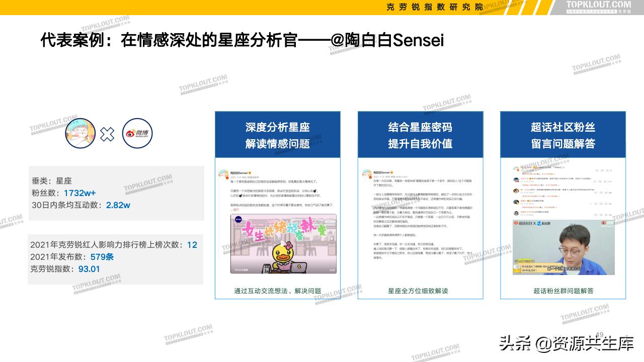Viewport: 644px width, 362px height.
Task: Select the repost icon on the first fan comment
Action: tap(597, 170)
